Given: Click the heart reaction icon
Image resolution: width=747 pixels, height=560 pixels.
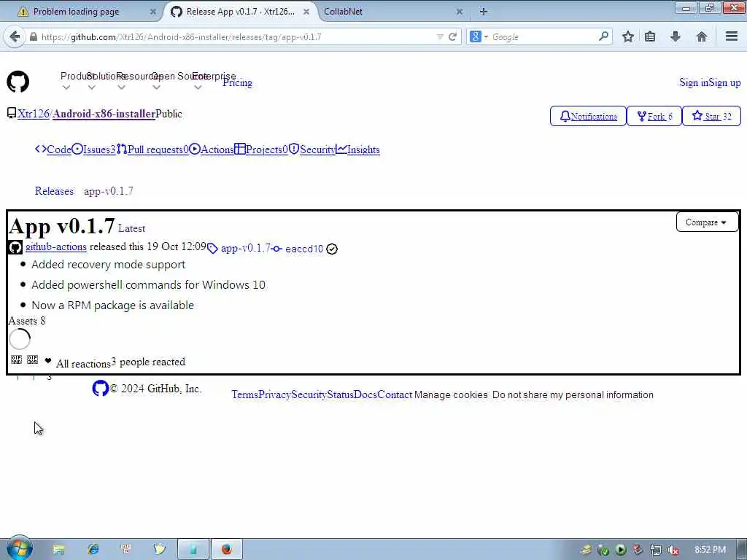Looking at the screenshot, I should 48,360.
